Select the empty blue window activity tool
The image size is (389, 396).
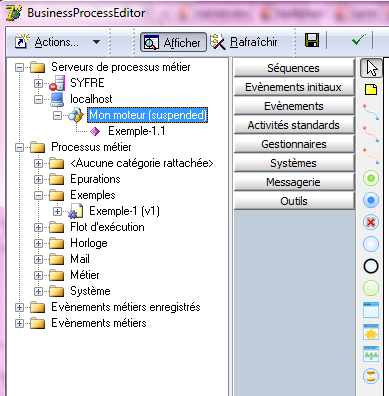pyautogui.click(x=371, y=310)
